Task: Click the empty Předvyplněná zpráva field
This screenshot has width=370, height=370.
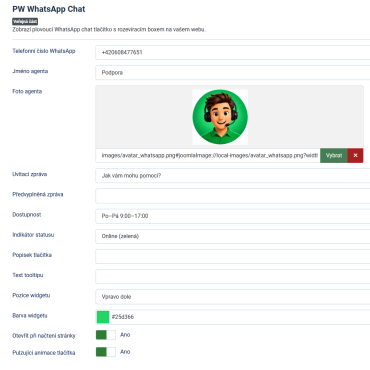Action: 233,196
